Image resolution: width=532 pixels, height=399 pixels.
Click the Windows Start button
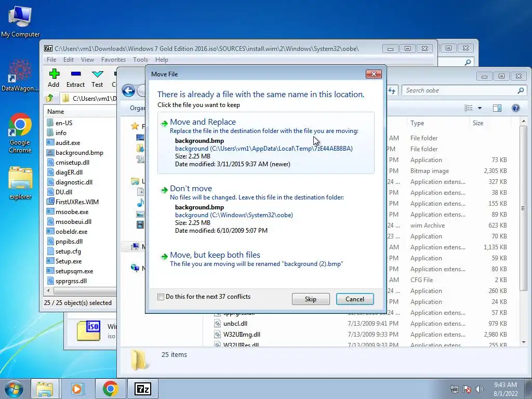click(x=14, y=389)
